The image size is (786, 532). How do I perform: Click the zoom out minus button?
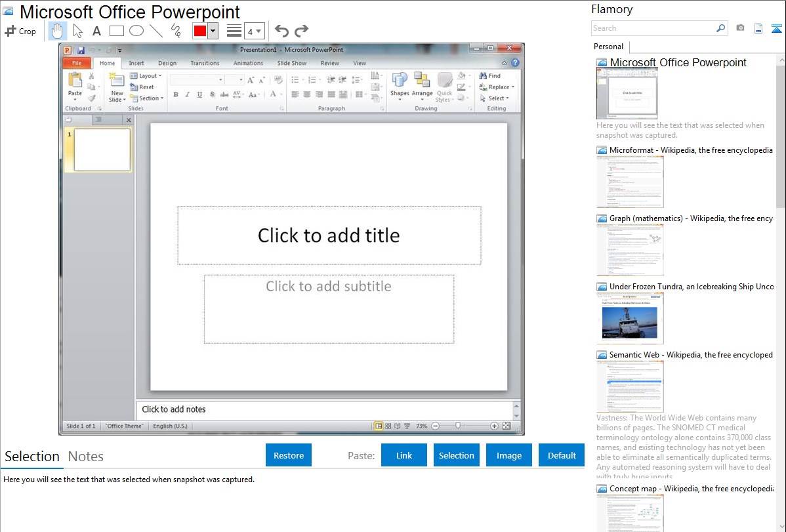pyautogui.click(x=435, y=426)
